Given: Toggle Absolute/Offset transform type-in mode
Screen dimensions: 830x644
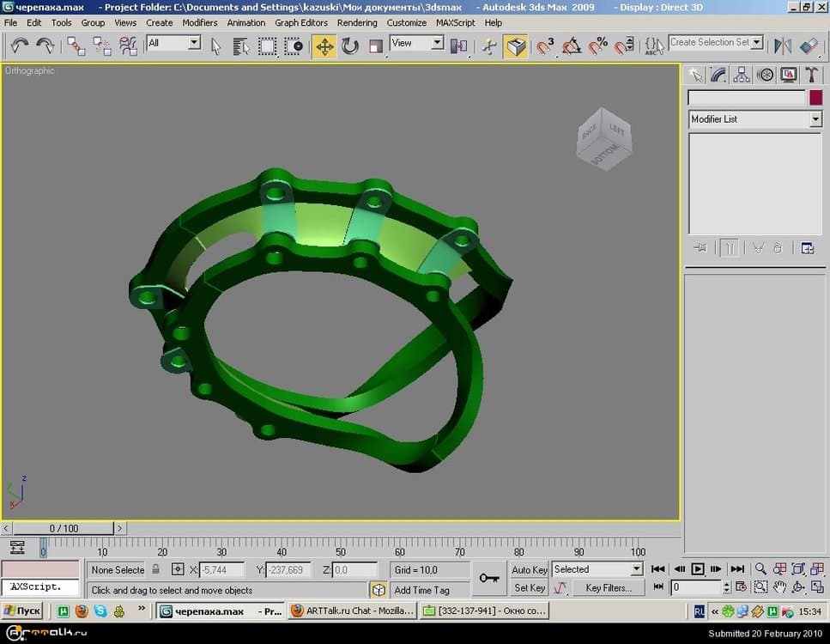Looking at the screenshot, I should point(178,569).
